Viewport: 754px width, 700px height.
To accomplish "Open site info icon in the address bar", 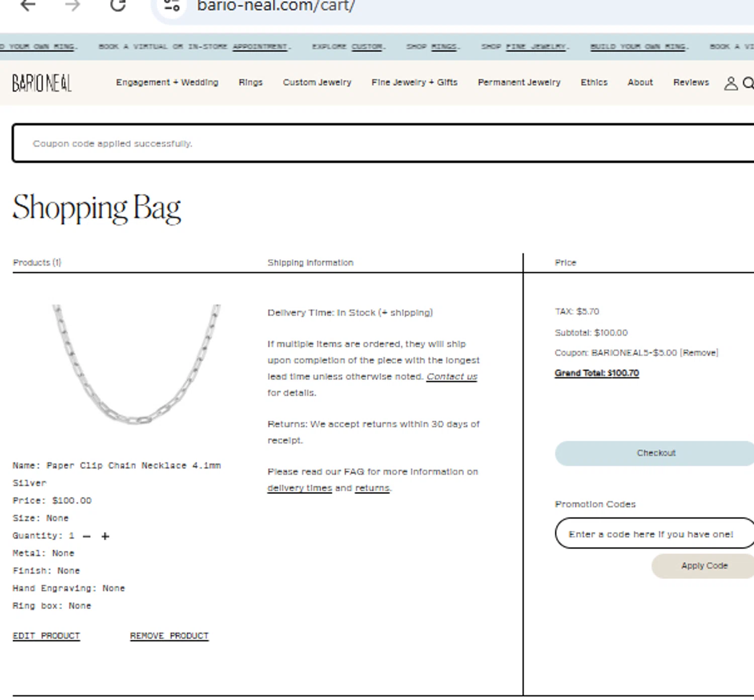I will click(172, 6).
